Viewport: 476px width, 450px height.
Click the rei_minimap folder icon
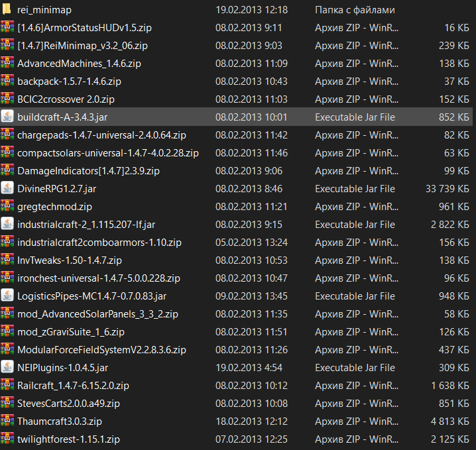point(7,9)
